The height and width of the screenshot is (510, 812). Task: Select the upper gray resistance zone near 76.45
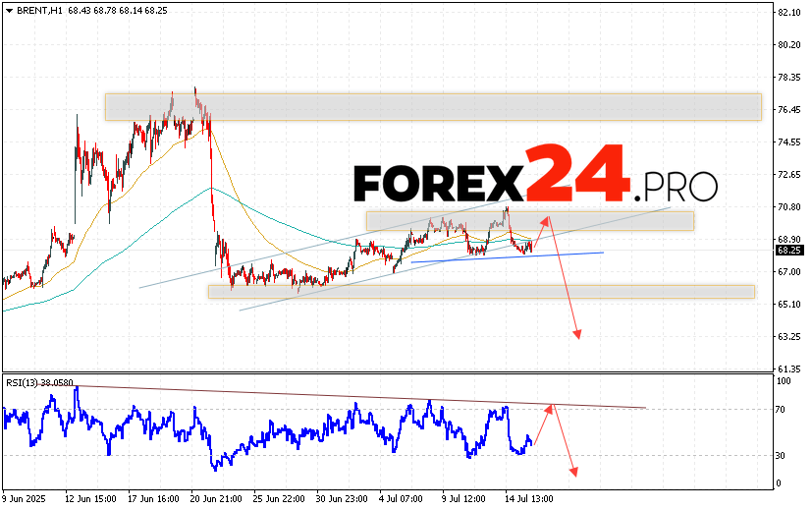(432, 106)
